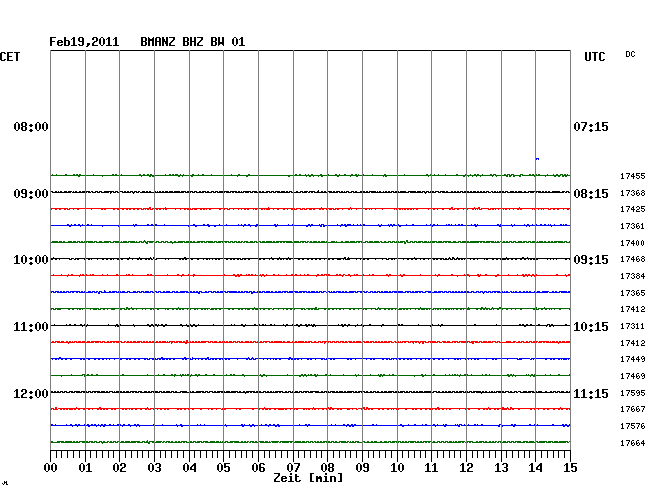The height and width of the screenshot is (494, 650).
Task: Select the station title "BMANZ BHZ BW 01"
Action: point(193,42)
